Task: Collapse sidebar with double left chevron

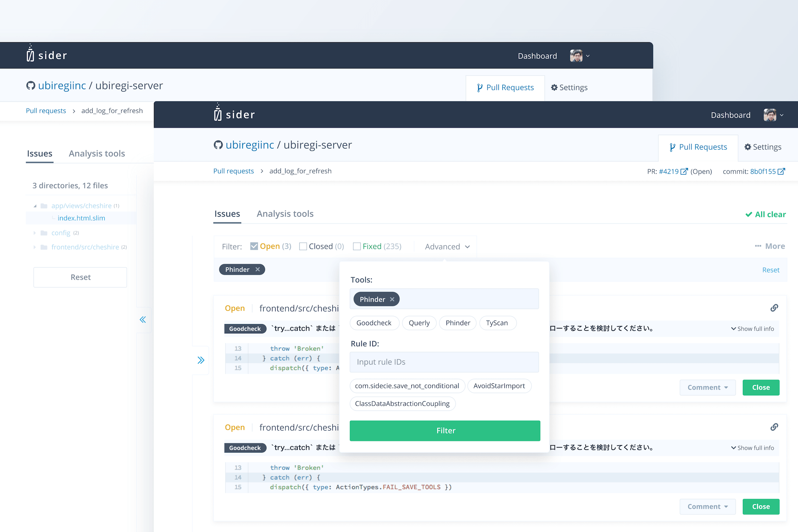Action: tap(143, 320)
